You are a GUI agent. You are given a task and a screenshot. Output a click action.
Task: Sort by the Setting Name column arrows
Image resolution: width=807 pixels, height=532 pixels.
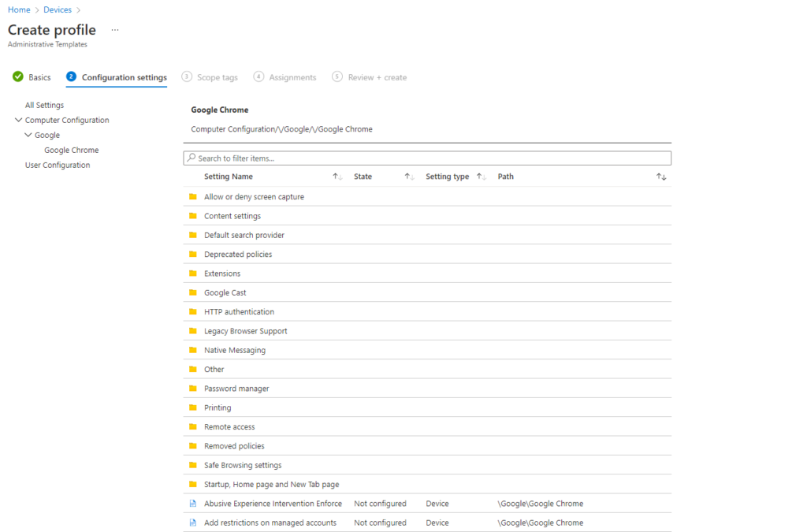(337, 177)
